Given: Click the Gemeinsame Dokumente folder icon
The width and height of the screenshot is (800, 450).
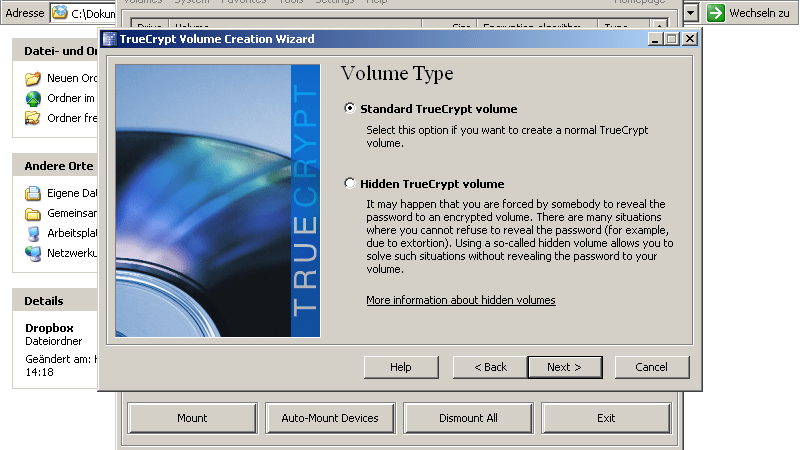Looking at the screenshot, I should click(x=33, y=213).
